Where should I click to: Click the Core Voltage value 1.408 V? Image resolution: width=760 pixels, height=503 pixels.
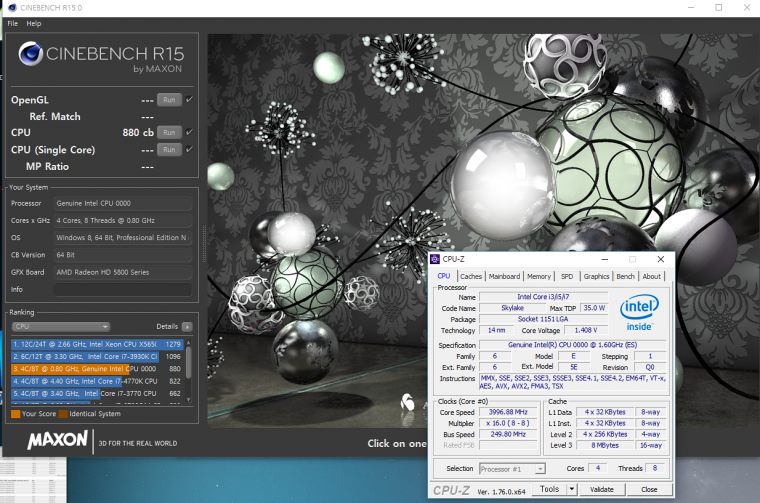point(586,330)
